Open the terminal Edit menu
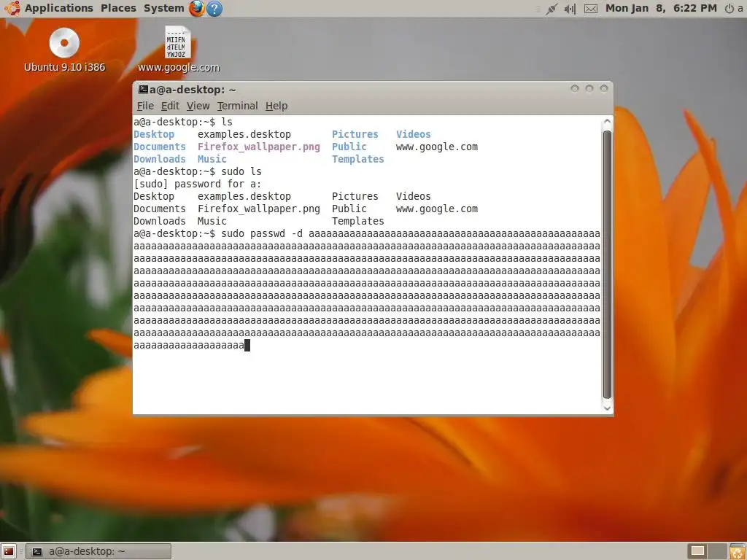This screenshot has height=560, width=747. click(x=170, y=106)
